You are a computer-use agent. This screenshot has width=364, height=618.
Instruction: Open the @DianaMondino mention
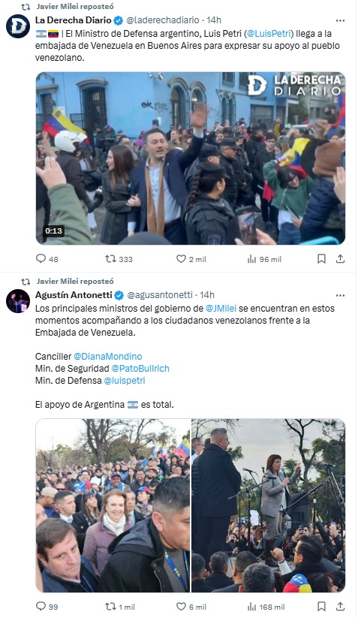pyautogui.click(x=108, y=356)
